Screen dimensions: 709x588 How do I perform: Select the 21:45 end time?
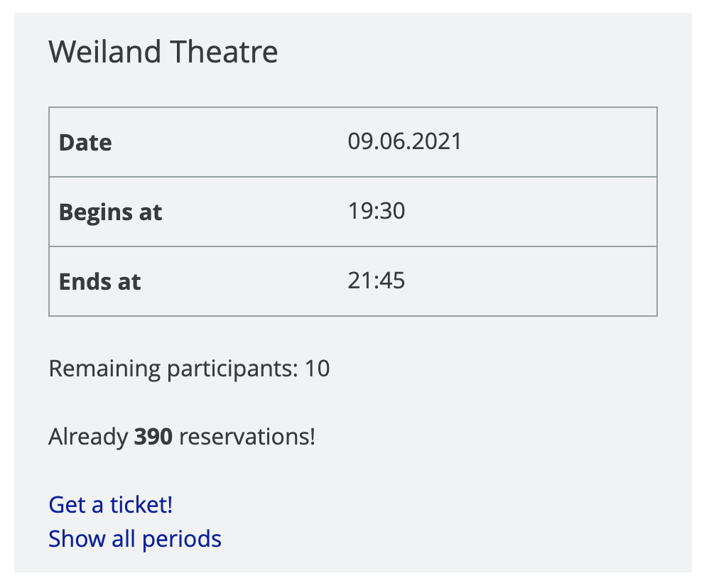pos(376,281)
